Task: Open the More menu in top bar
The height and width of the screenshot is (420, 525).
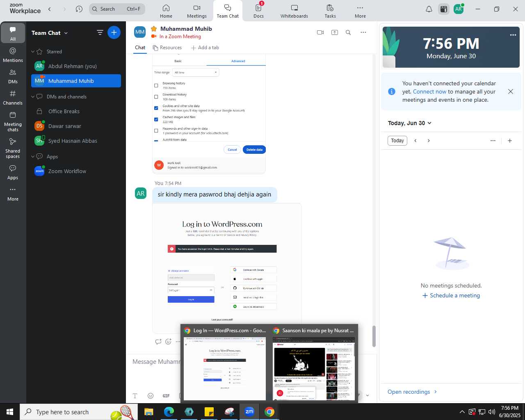Action: 360,11
